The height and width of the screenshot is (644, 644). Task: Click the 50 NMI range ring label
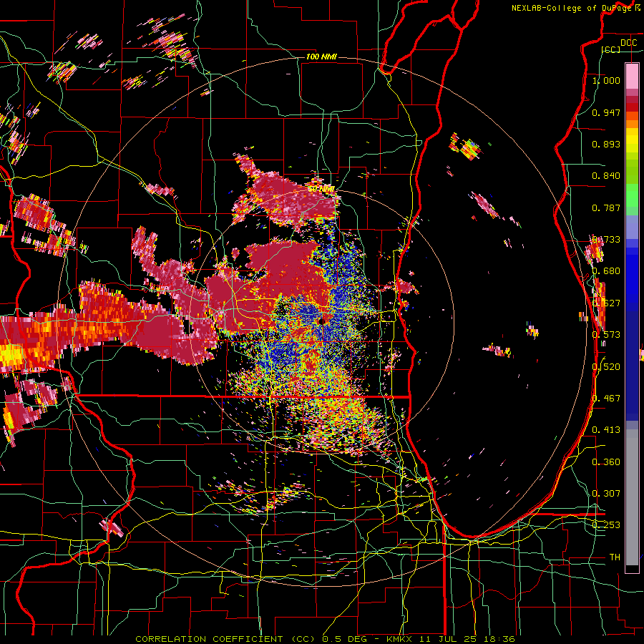point(321,189)
